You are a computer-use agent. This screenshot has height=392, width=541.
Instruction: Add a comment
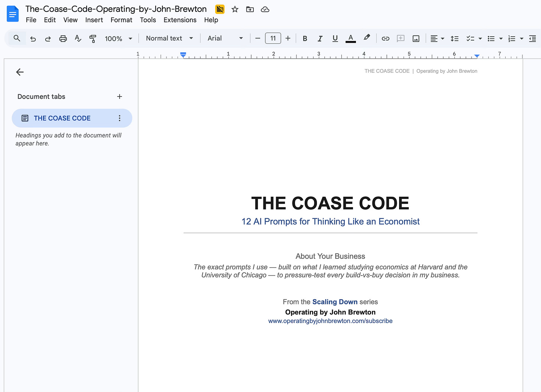click(401, 38)
